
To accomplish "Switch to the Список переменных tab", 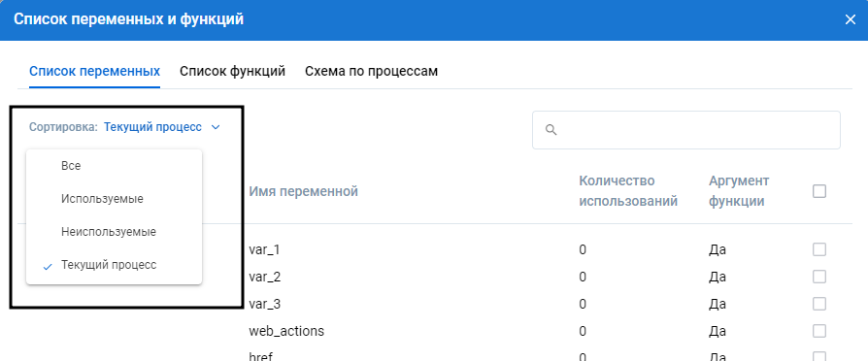I will tap(94, 72).
